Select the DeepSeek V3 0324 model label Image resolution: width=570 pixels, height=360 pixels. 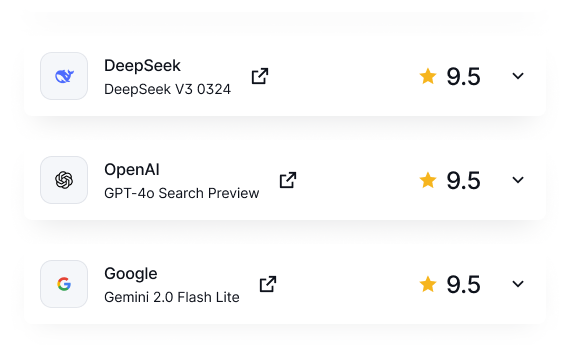167,89
